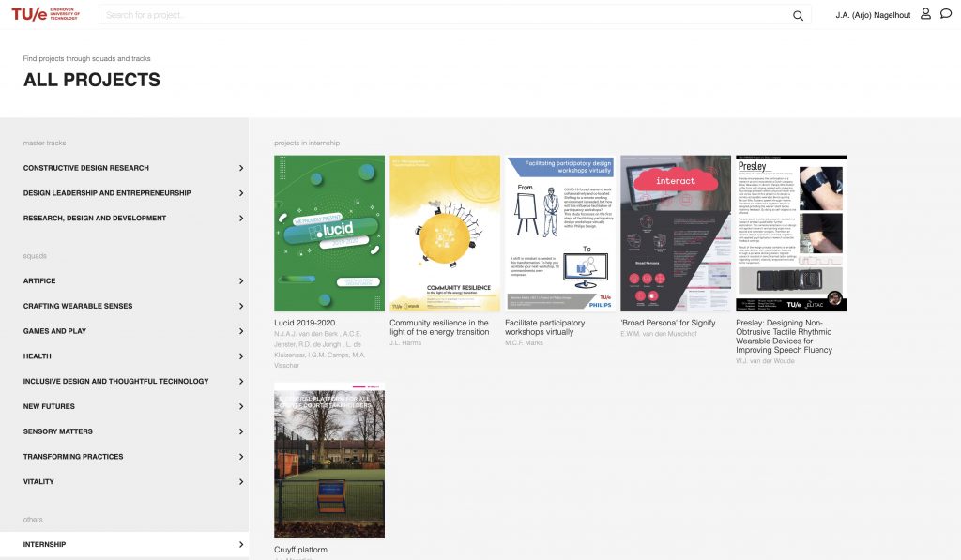Open the 'interact' Broad Persona poster
Viewport: 961px width, 560px height.
(x=676, y=234)
